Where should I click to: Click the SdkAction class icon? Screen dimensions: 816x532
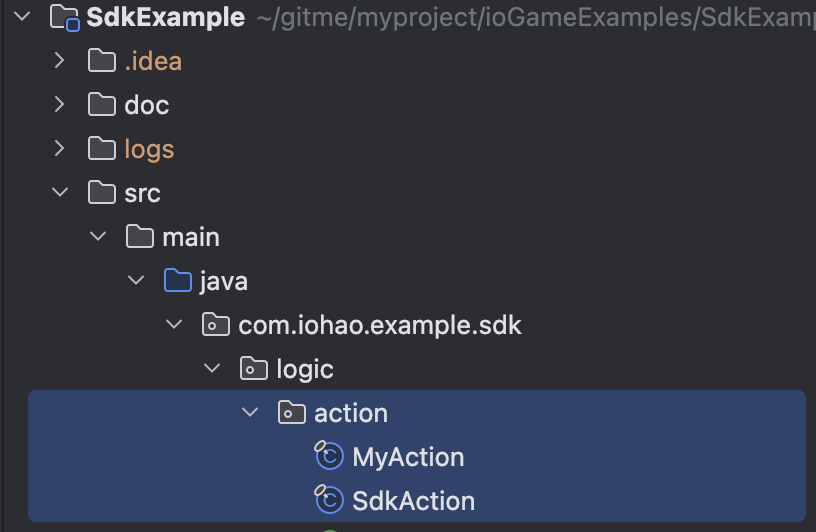click(x=329, y=499)
